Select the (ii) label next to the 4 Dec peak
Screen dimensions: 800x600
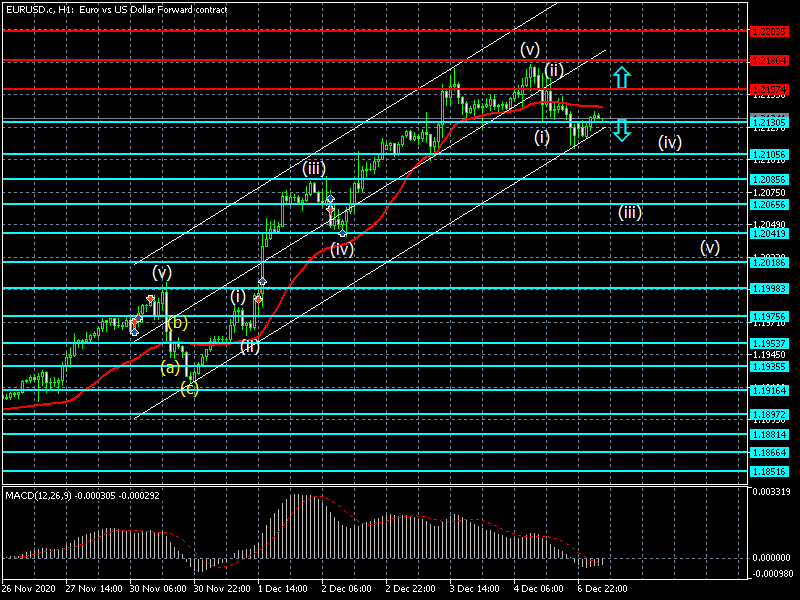tap(554, 70)
